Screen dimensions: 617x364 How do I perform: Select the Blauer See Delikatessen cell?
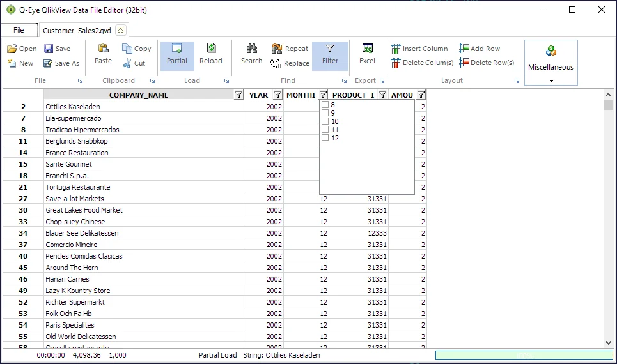tap(144, 233)
